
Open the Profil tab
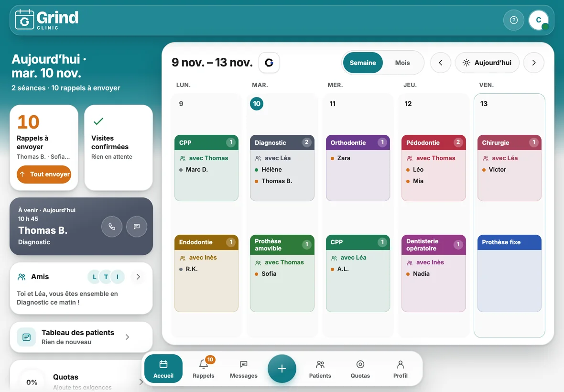[x=401, y=369]
